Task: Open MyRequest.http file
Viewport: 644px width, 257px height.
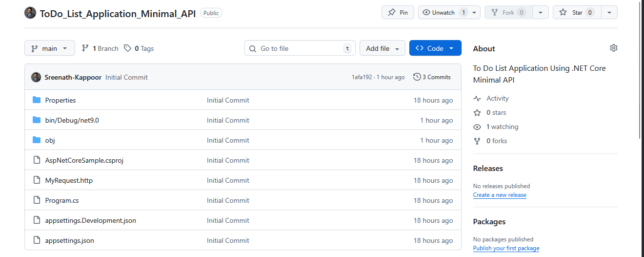Action: (x=69, y=180)
